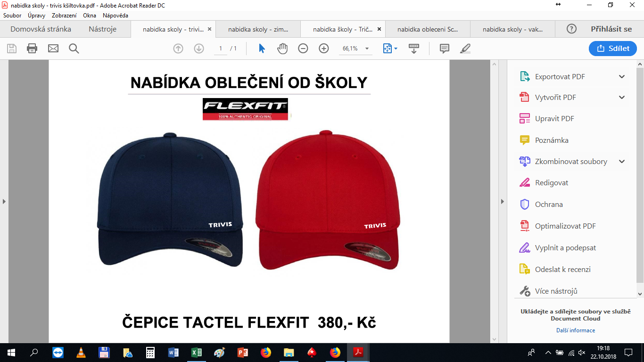The height and width of the screenshot is (362, 644).
Task: Go to next page arrow
Action: (x=199, y=49)
